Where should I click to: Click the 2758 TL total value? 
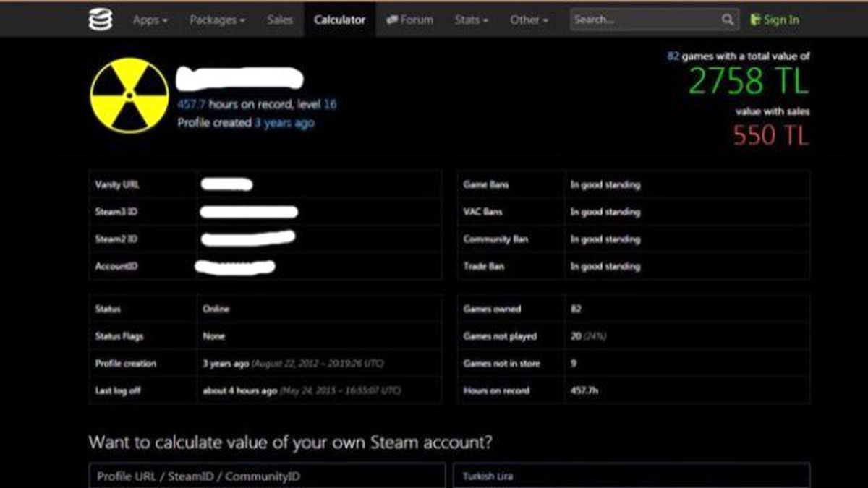pyautogui.click(x=748, y=81)
